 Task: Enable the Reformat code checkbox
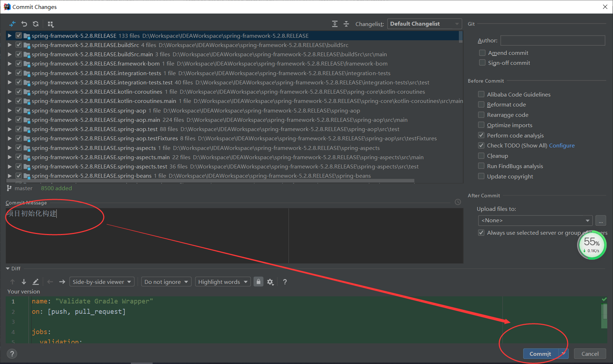(x=481, y=104)
